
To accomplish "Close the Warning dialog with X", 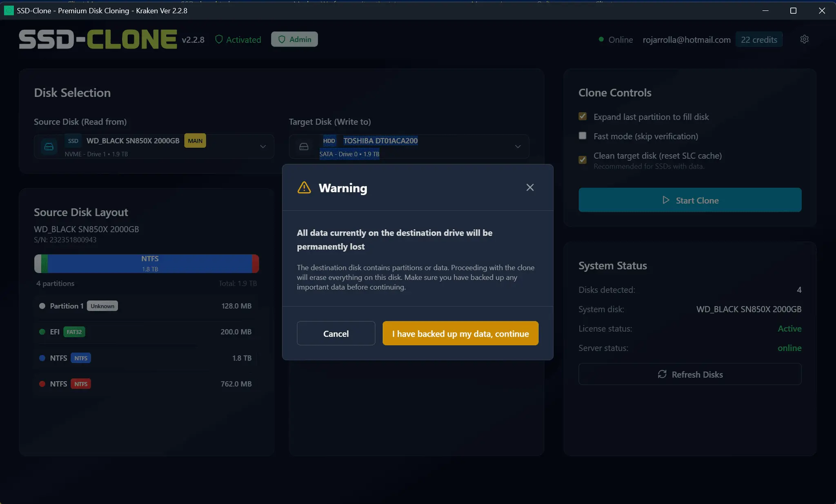I will coord(530,187).
